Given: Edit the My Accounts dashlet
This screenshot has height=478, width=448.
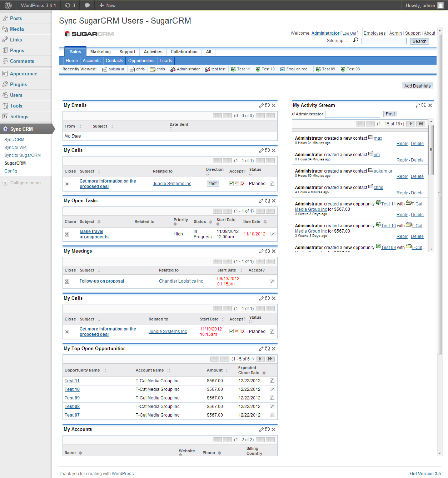Looking at the screenshot, I should (262, 429).
